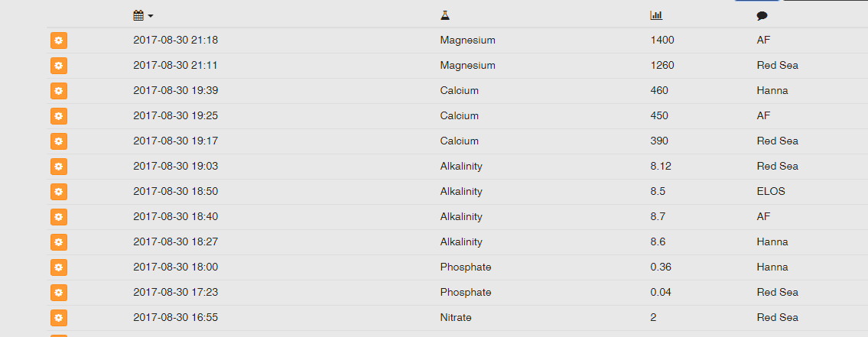Open gear menu for Nitrate 2 row
Screen dimensions: 868x337
[59, 318]
